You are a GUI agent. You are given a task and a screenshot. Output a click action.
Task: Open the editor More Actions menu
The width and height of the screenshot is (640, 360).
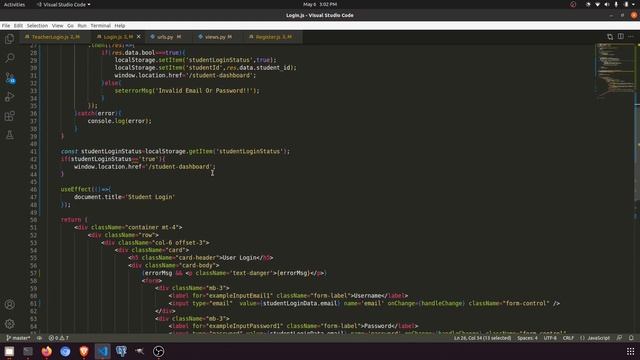coord(631,37)
